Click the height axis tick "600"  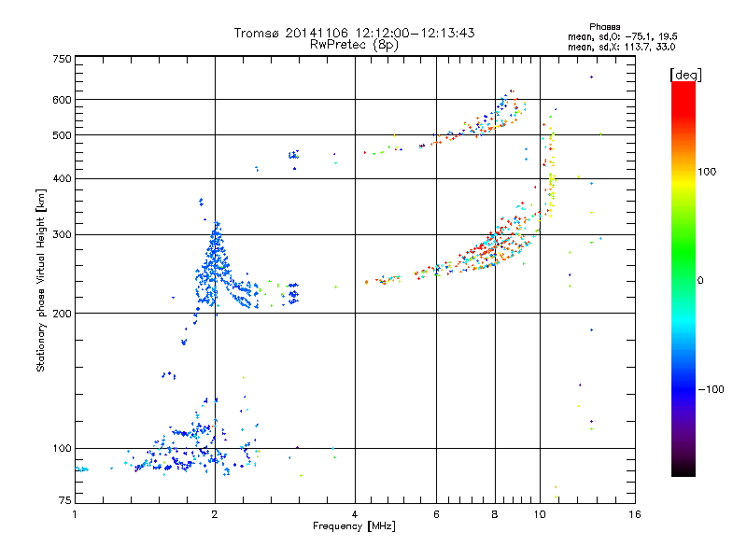pos(62,100)
